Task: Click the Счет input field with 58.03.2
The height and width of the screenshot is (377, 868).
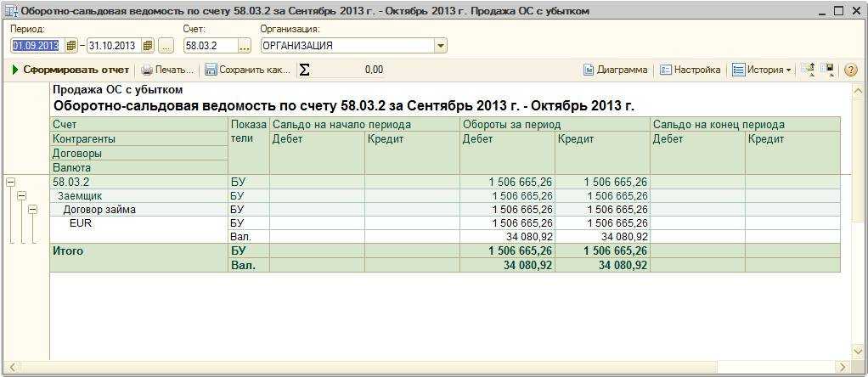Action: tap(209, 45)
